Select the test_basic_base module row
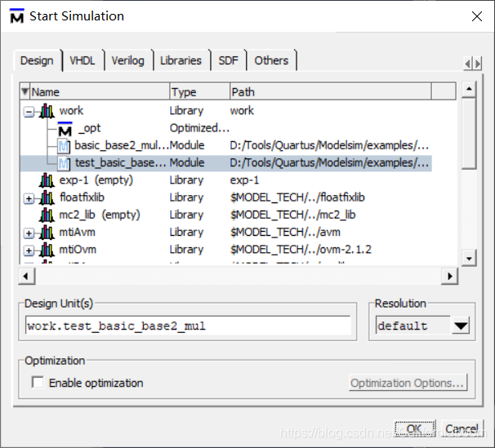 click(225, 163)
